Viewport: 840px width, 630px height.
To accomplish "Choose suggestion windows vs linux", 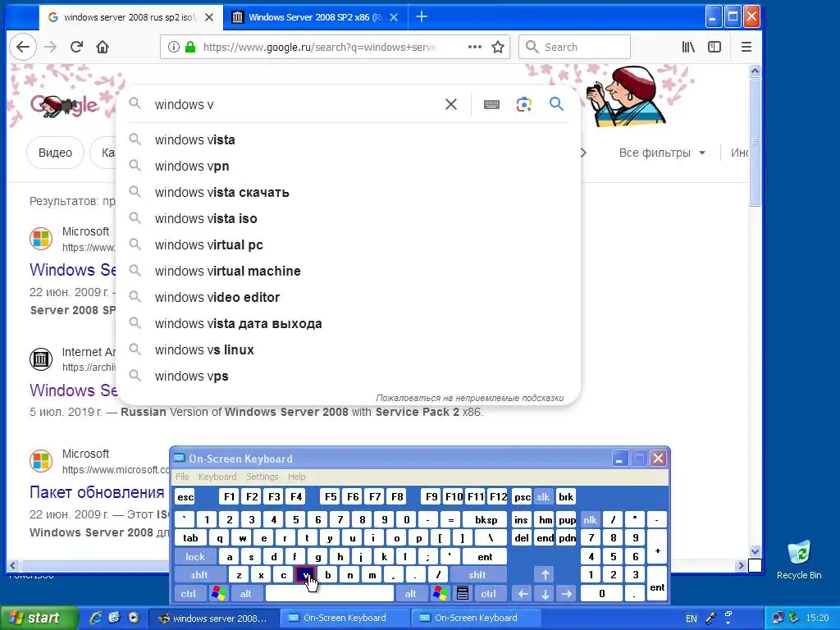I will click(348, 349).
